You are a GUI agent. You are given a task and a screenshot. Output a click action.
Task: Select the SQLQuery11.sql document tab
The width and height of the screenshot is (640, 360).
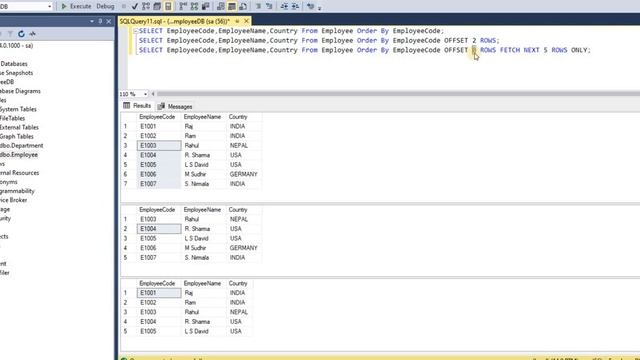point(175,21)
